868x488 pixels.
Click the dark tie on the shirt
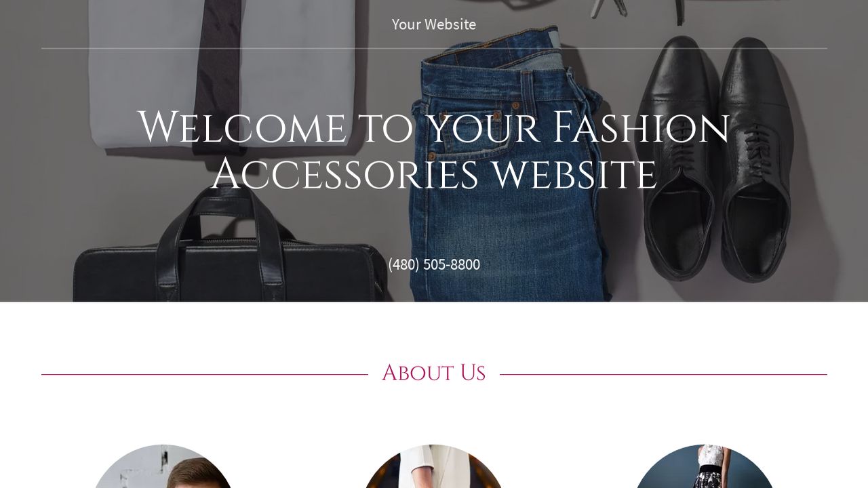[x=217, y=68]
